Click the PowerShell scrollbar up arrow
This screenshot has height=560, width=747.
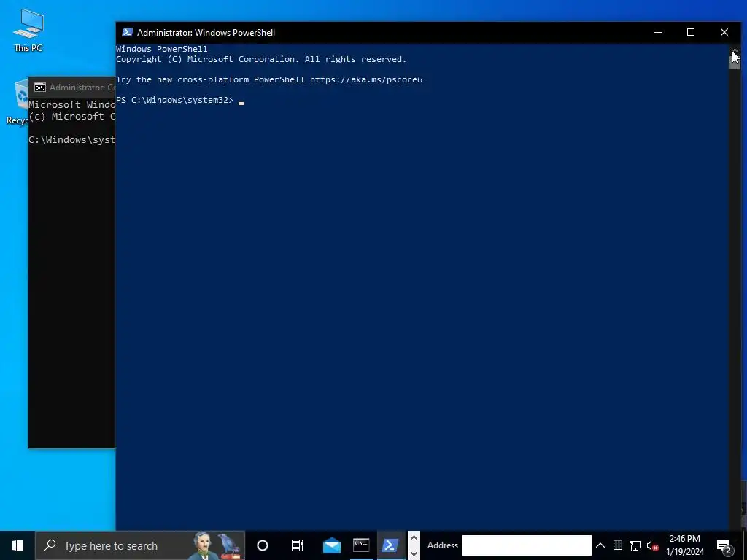(735, 50)
